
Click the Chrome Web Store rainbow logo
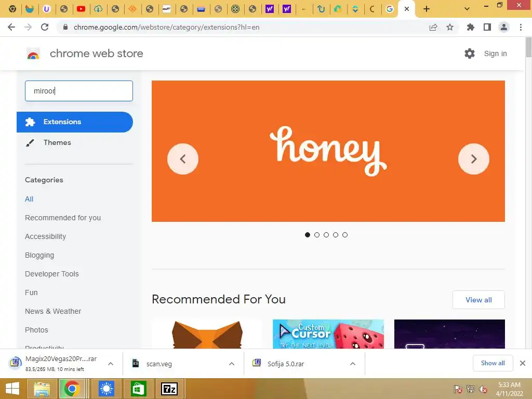point(33,54)
